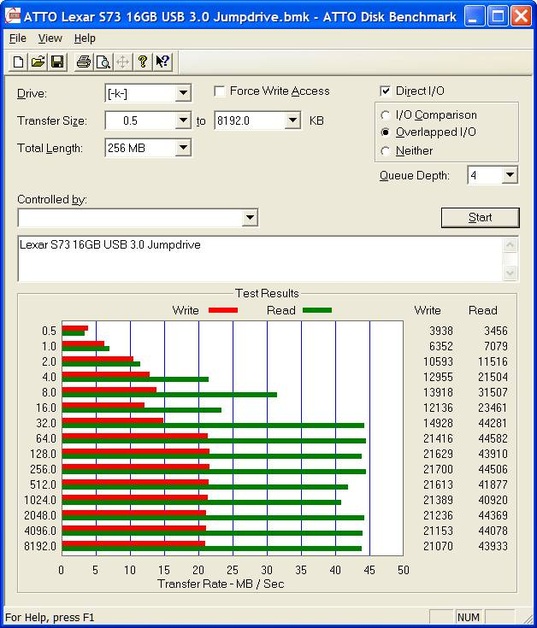This screenshot has height=628, width=537.
Task: Click inside the description text box
Action: (x=260, y=258)
